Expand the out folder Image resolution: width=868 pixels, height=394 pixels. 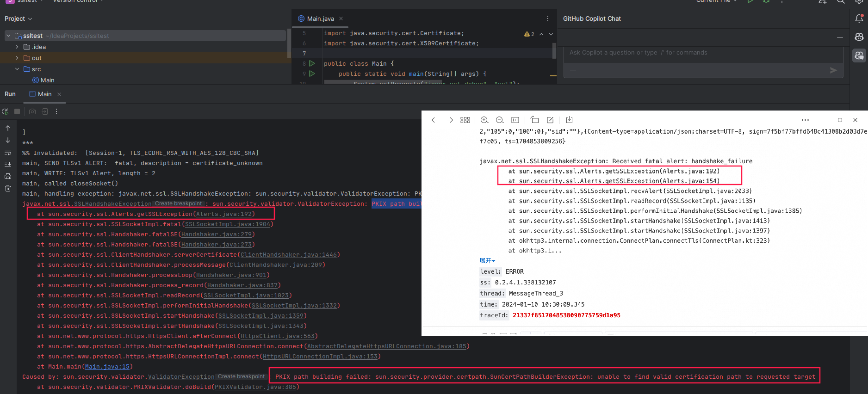point(17,58)
